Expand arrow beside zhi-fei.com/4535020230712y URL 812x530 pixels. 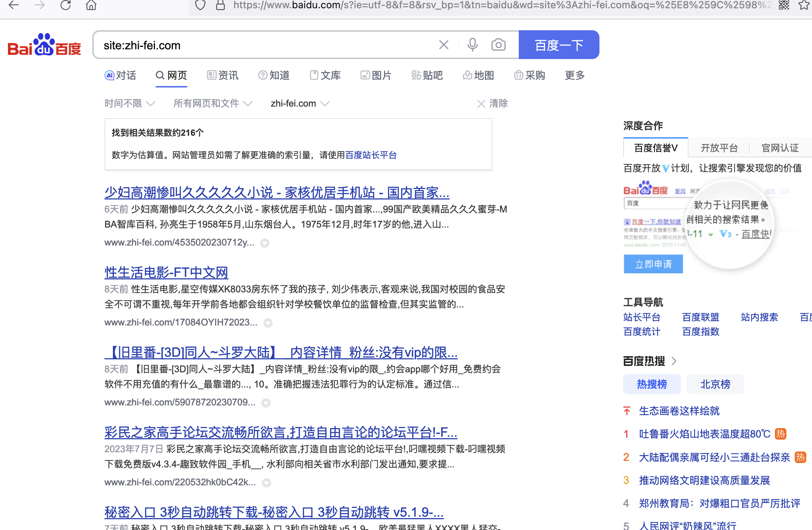(x=265, y=243)
